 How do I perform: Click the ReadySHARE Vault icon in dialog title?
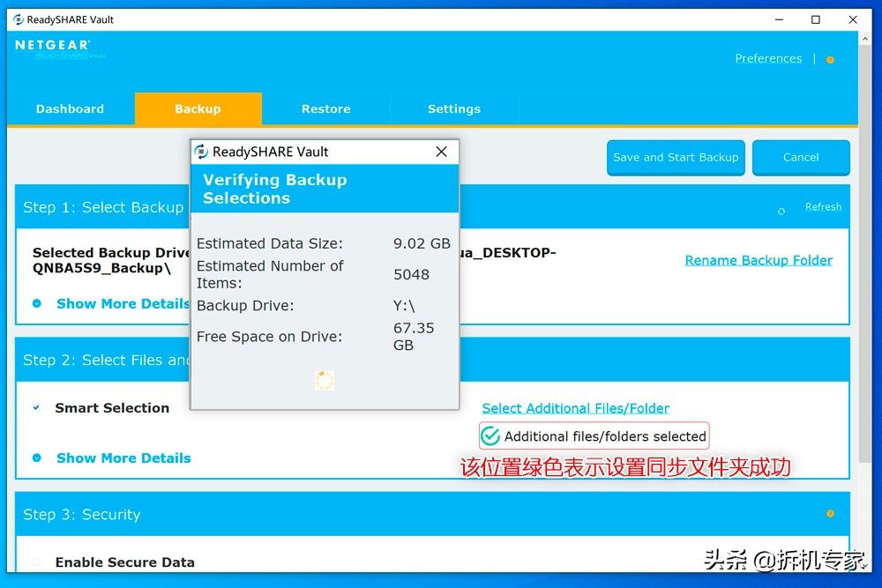pyautogui.click(x=201, y=152)
